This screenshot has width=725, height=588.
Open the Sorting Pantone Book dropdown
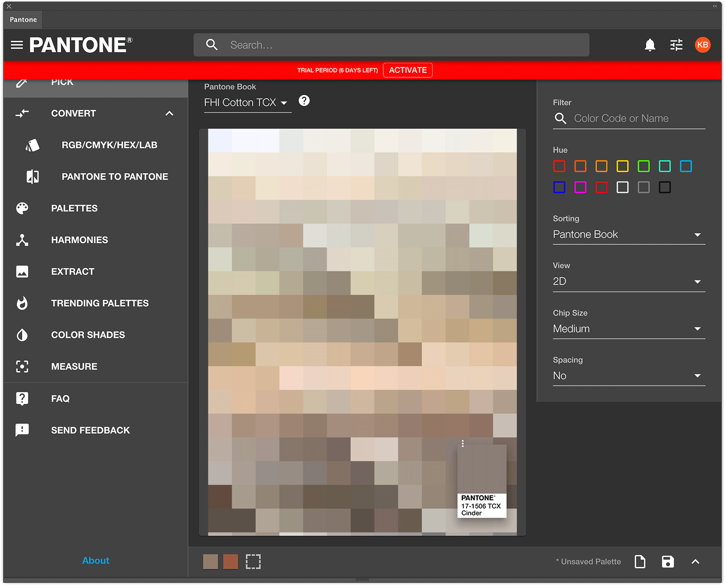(x=629, y=234)
